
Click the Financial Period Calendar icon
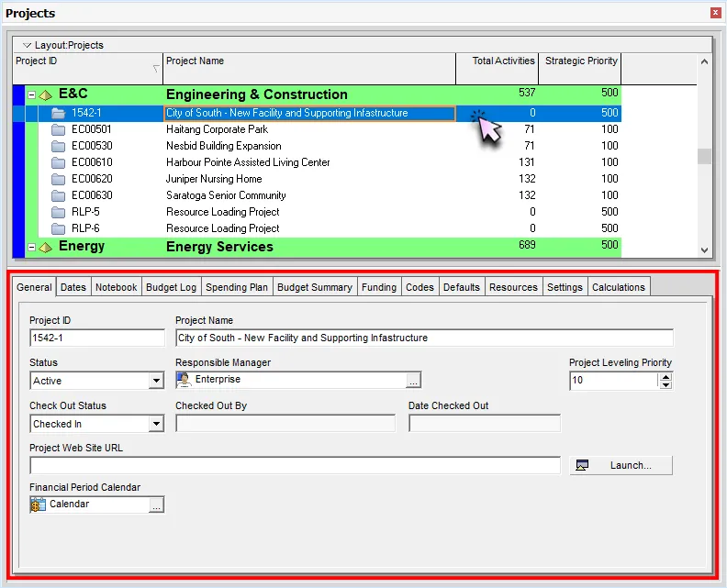tap(38, 504)
